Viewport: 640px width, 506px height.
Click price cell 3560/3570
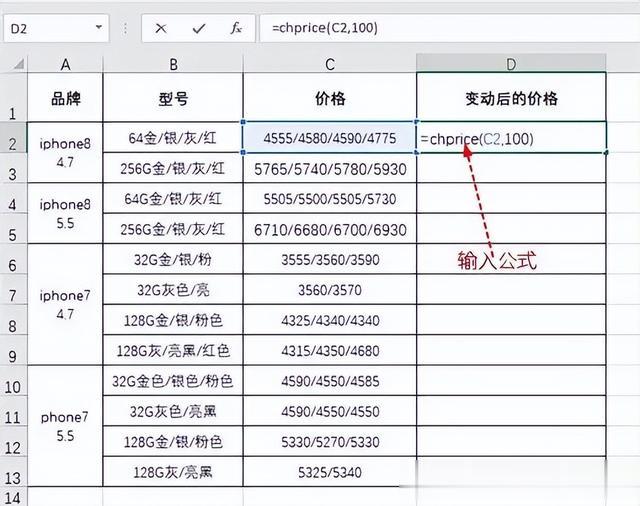(x=330, y=290)
